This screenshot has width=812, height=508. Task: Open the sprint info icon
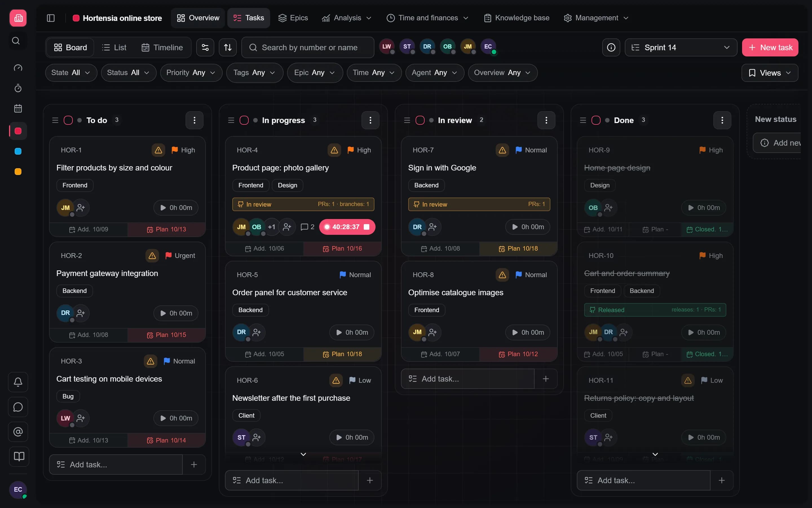tap(611, 47)
